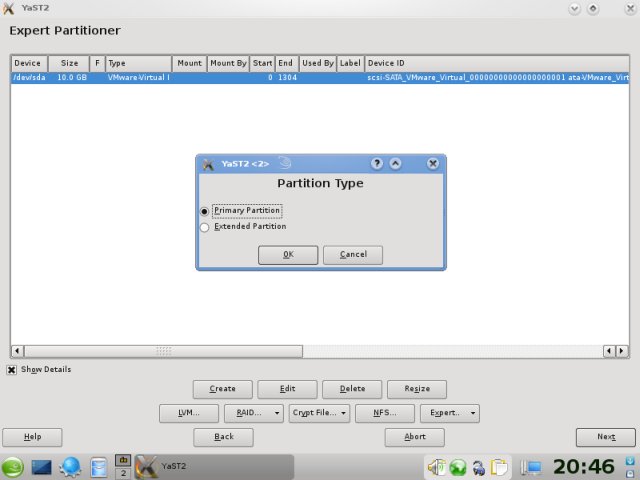Click the 10.0 GB size cell
640x480 pixels.
72,78
